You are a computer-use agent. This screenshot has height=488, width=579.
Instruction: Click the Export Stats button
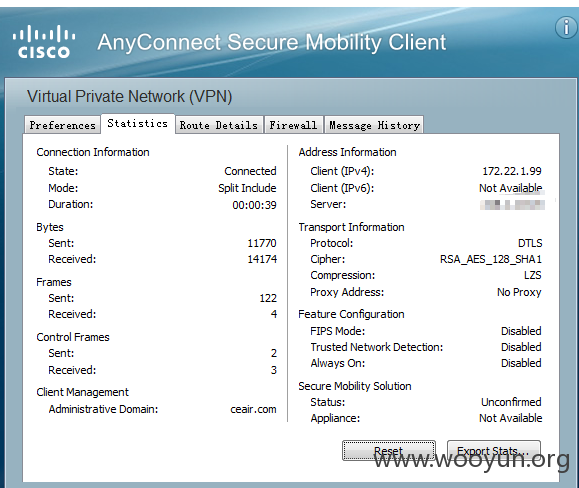coord(494,450)
